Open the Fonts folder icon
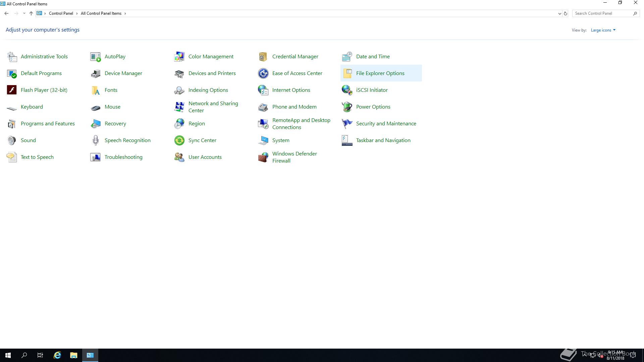The width and height of the screenshot is (644, 362). pos(96,90)
